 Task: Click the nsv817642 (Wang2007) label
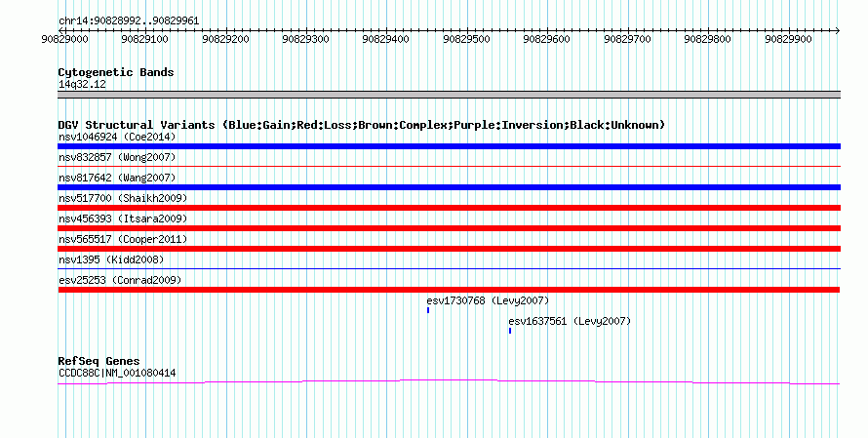[117, 178]
